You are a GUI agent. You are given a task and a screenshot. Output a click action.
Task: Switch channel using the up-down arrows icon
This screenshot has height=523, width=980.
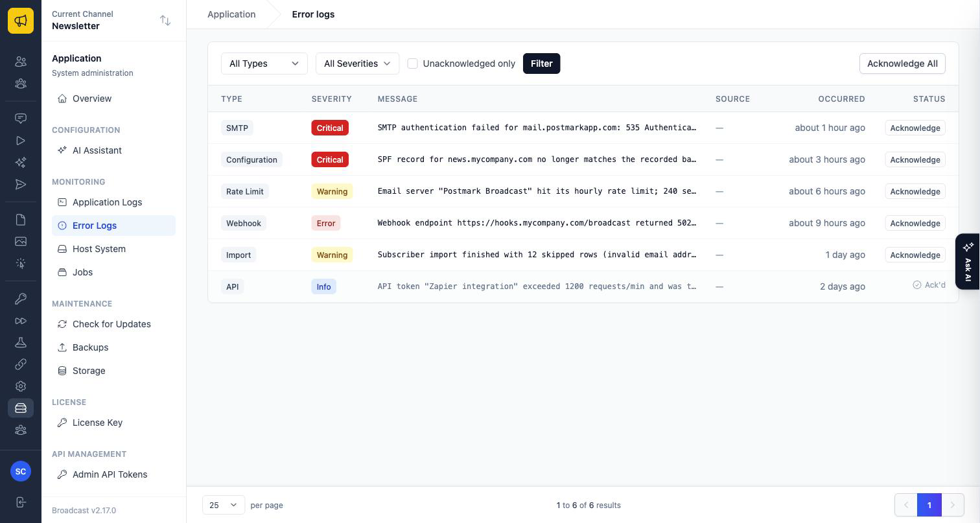[165, 21]
